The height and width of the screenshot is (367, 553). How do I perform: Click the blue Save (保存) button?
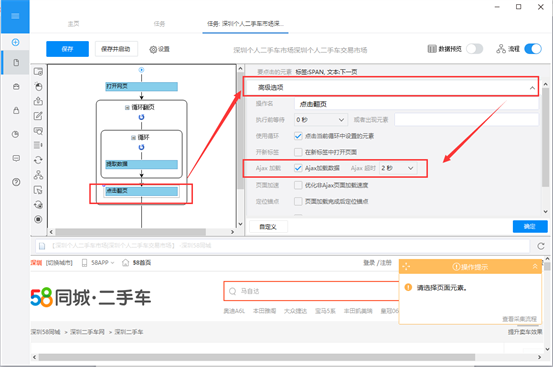tap(67, 49)
